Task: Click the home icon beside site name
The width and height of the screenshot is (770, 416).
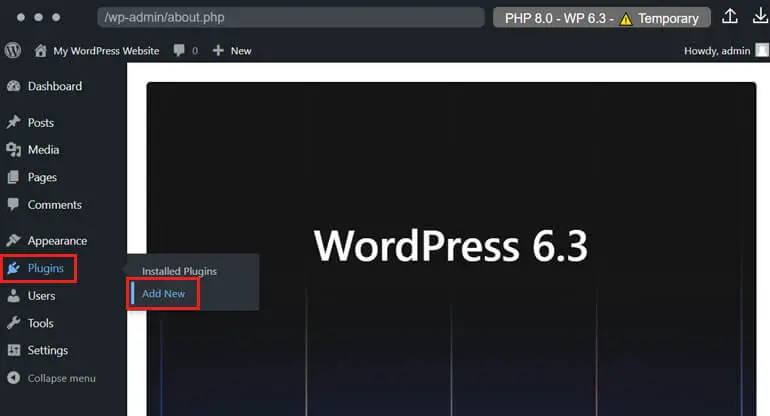Action: 41,50
